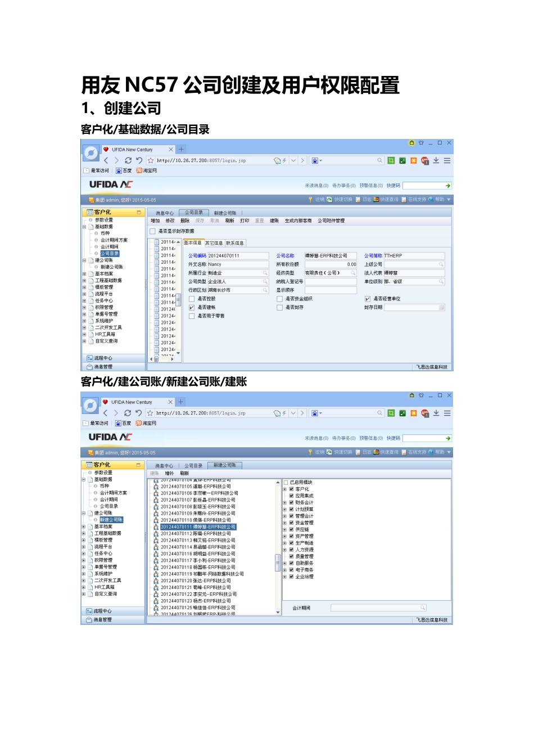Click search icon in 所属行业 field
534x756 pixels.
click(265, 273)
